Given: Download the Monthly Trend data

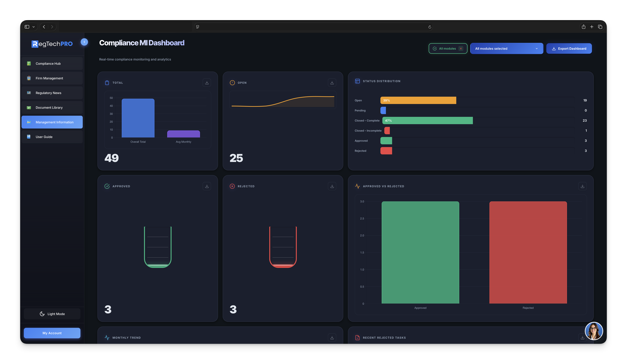Looking at the screenshot, I should (332, 337).
